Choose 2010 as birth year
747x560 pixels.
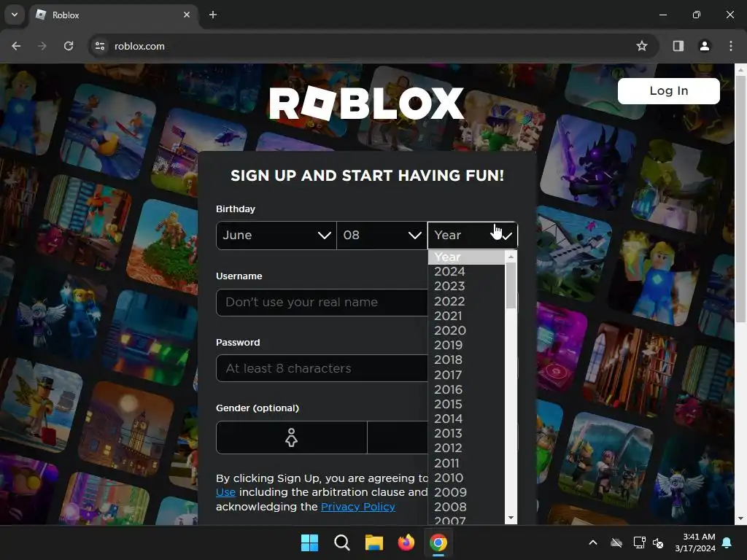click(466, 478)
